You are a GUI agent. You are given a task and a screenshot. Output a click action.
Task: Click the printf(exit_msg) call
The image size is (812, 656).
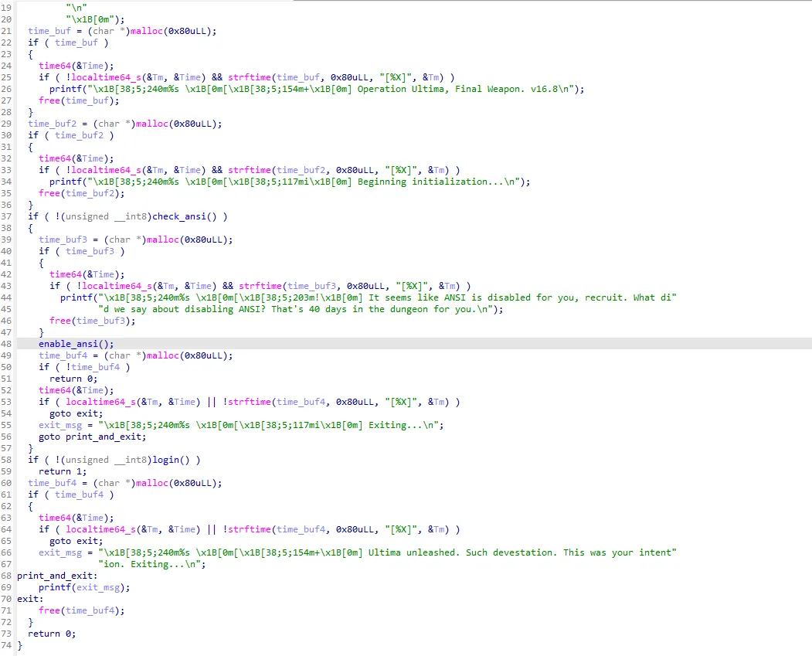pyautogui.click(x=84, y=587)
